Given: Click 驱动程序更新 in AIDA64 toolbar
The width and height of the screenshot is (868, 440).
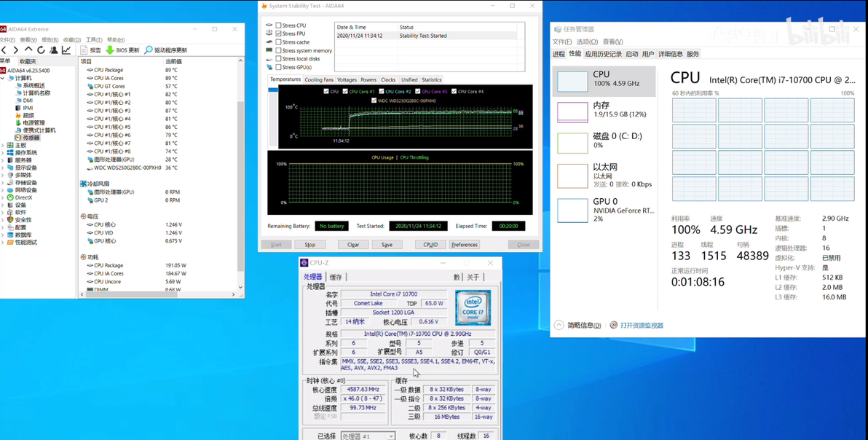Looking at the screenshot, I should [165, 50].
